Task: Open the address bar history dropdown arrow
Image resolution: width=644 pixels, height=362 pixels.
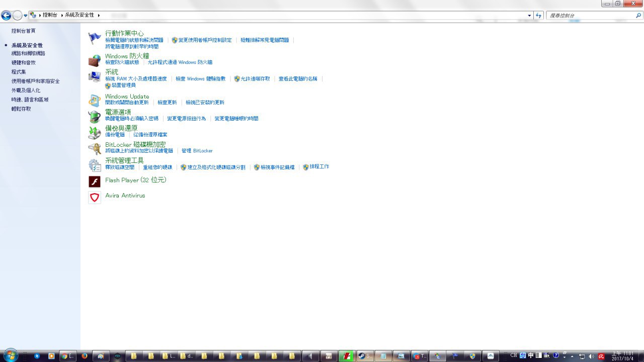Action: click(x=529, y=16)
